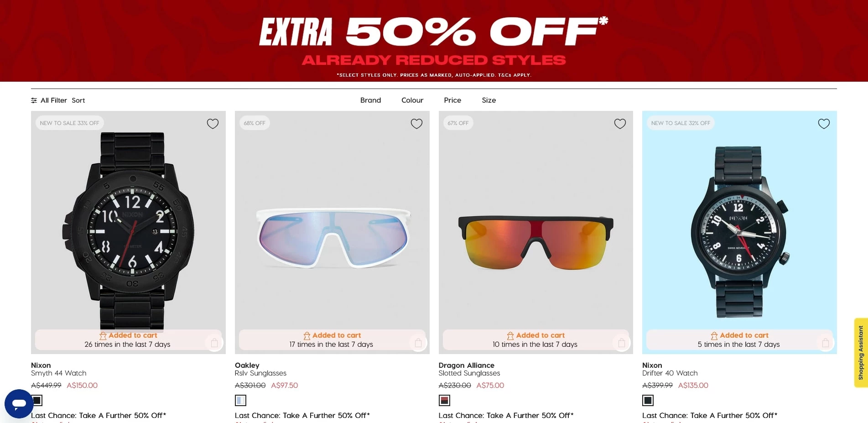Open All Filter panel

click(49, 100)
